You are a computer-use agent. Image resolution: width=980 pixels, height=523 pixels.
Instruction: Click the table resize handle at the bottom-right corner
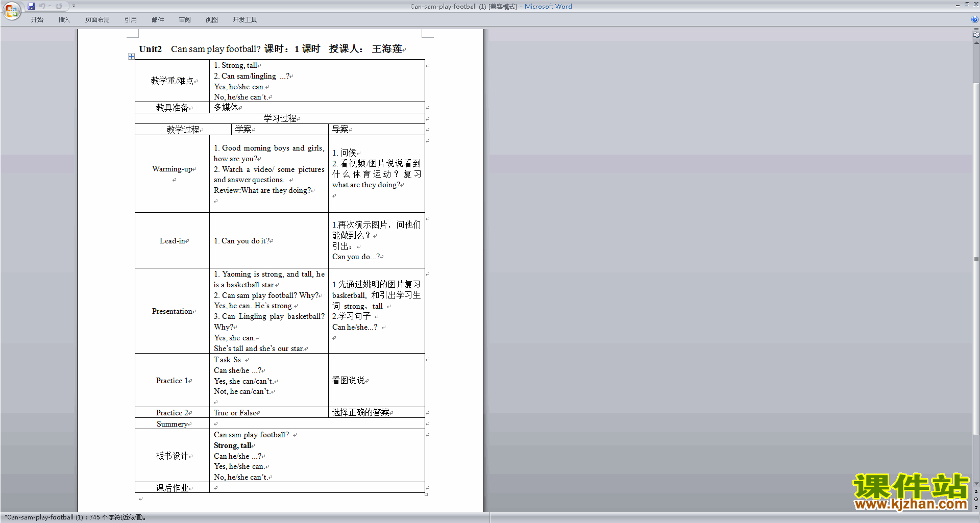(426, 494)
